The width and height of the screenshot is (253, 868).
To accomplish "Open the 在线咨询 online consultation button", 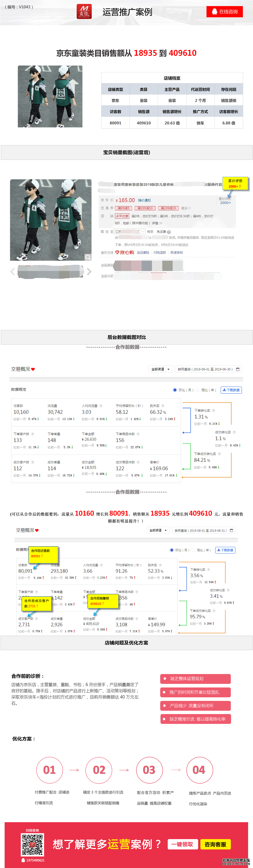I will pyautogui.click(x=225, y=12).
